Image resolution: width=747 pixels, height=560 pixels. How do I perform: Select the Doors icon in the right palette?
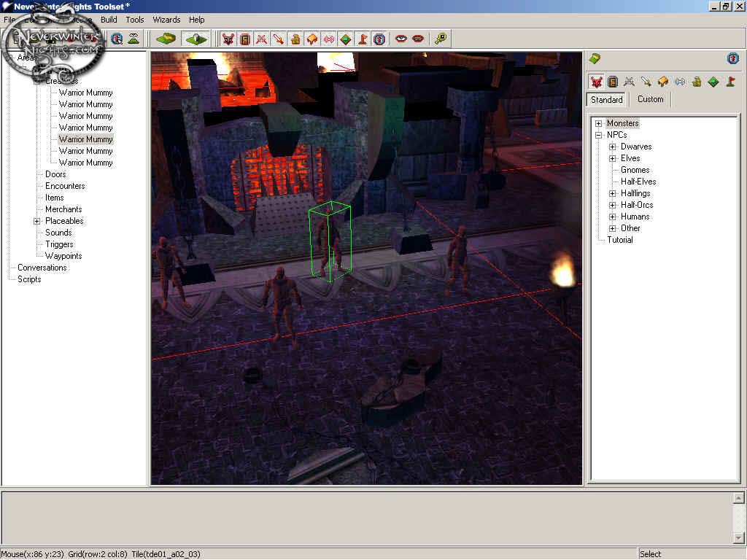[613, 82]
